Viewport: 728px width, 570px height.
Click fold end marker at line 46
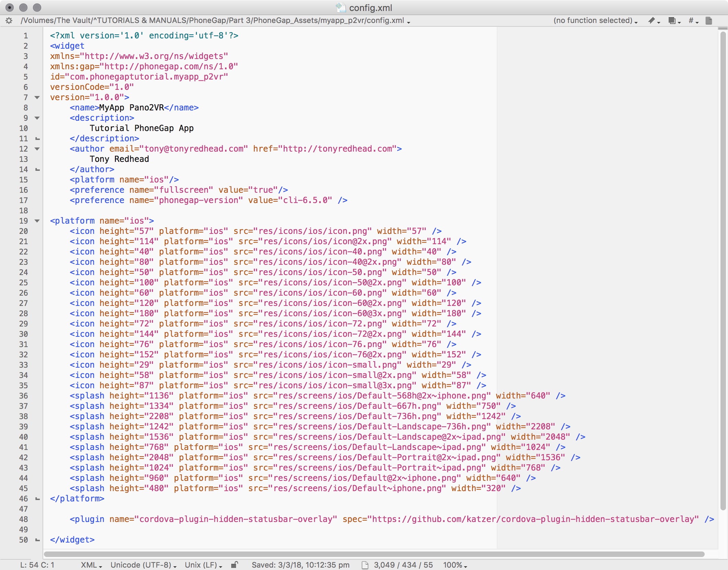pyautogui.click(x=37, y=499)
